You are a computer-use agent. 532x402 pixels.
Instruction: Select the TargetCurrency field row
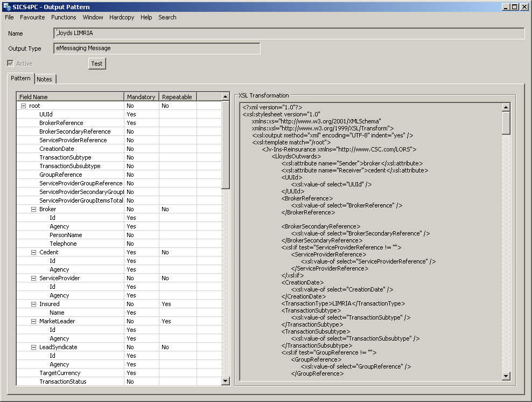(60, 373)
